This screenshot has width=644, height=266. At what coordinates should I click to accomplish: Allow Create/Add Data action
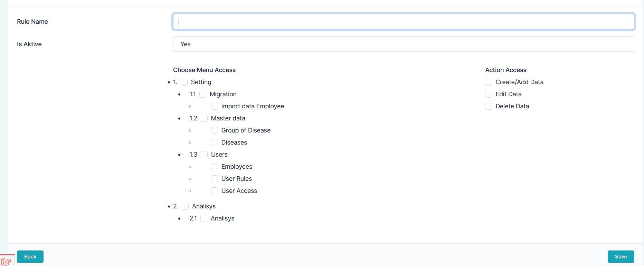point(489,82)
